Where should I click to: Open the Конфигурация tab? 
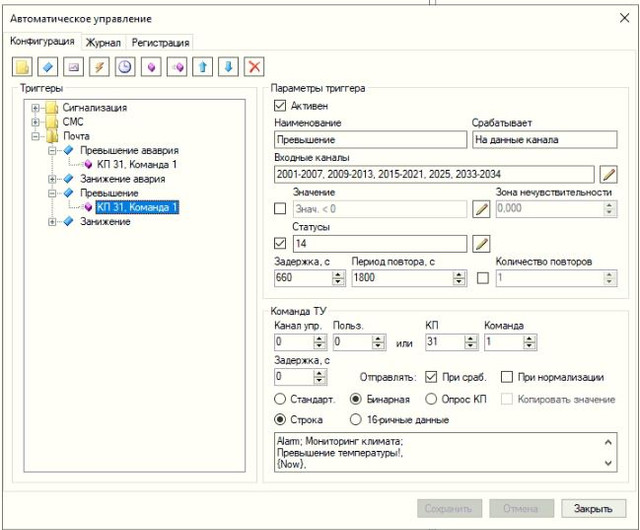(x=42, y=41)
